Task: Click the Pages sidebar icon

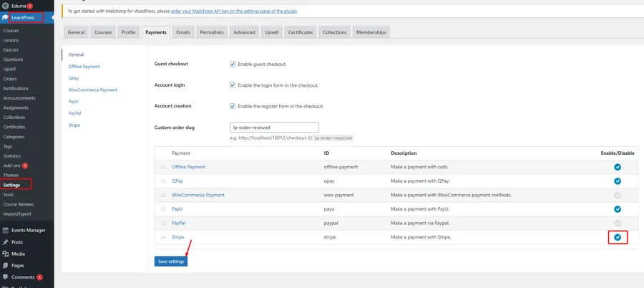Action: coord(6,265)
